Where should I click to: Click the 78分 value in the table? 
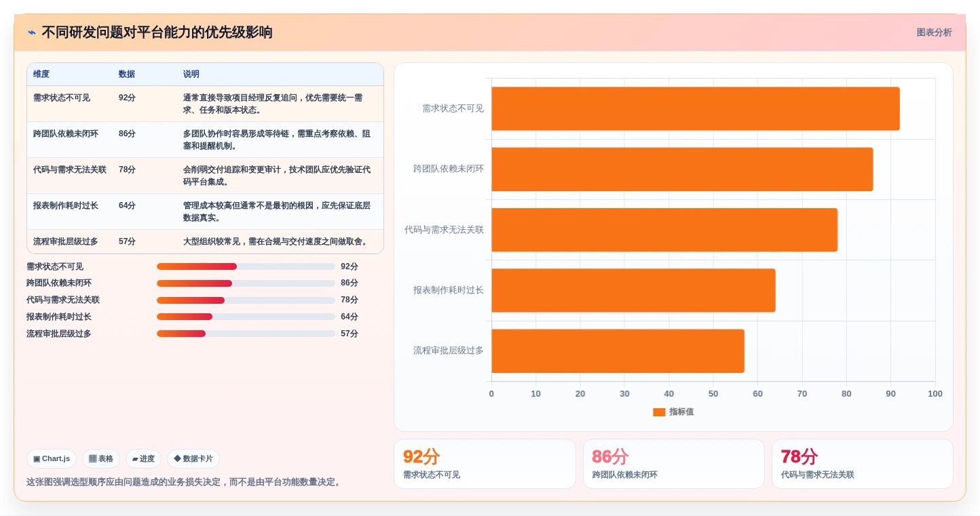[127, 170]
